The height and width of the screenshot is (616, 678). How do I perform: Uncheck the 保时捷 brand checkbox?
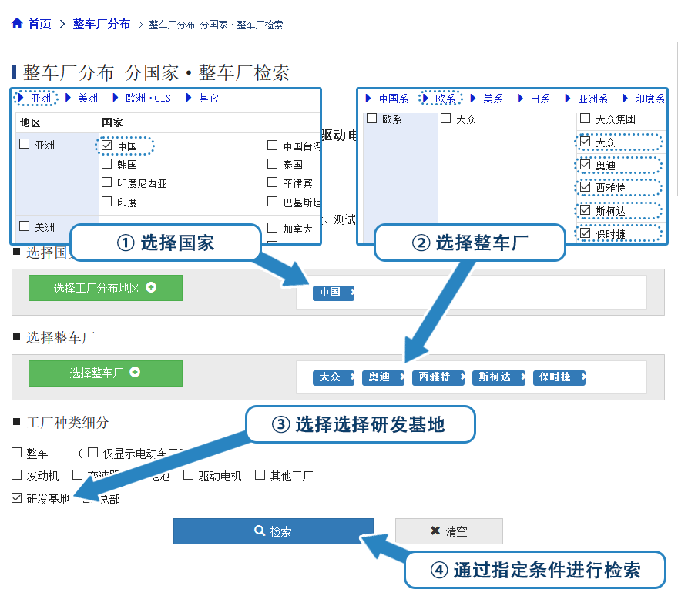click(x=586, y=233)
